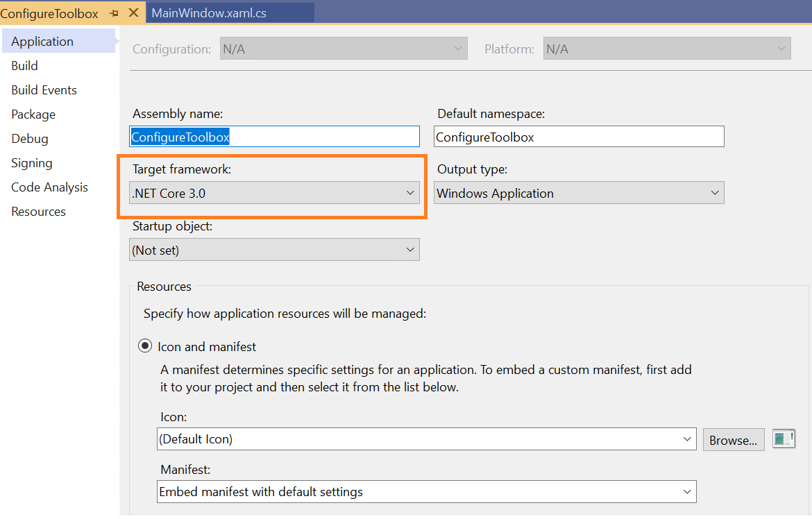Pin the ConfigureToolbox tab
This screenshot has width=812, height=519.
[115, 13]
